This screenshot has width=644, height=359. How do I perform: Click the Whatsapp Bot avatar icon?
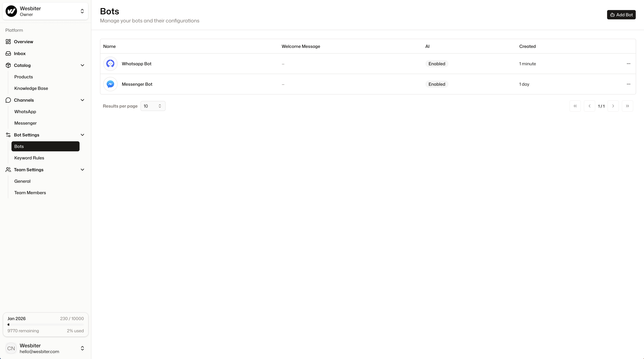(110, 63)
